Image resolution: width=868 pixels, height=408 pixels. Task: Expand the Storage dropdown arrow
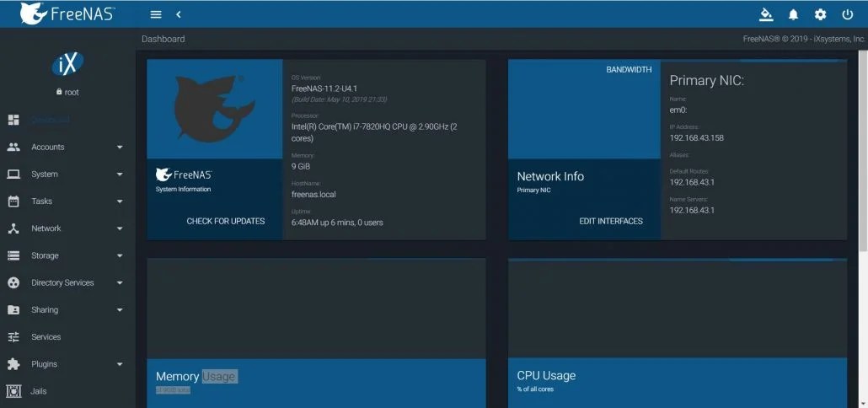tap(120, 255)
